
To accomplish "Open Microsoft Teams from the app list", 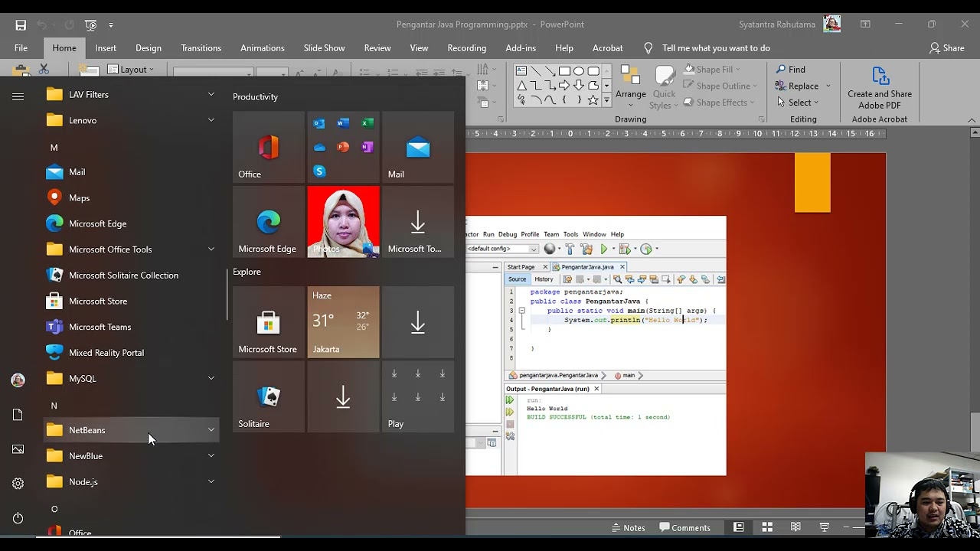I will (x=132, y=327).
